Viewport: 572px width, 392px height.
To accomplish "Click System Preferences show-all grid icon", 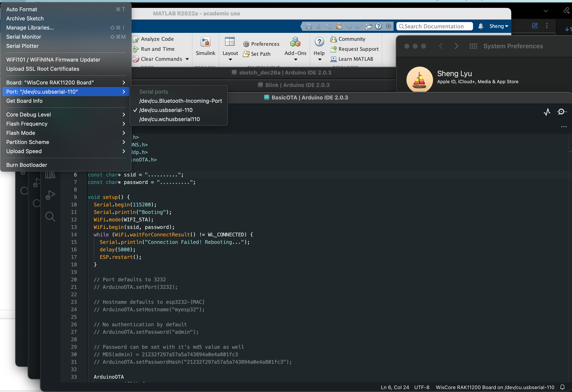I will [x=473, y=46].
